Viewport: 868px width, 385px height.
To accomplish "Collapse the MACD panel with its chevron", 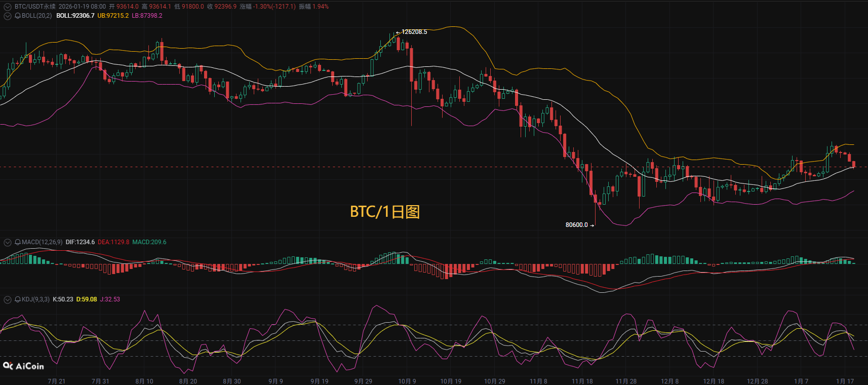I will (8, 242).
